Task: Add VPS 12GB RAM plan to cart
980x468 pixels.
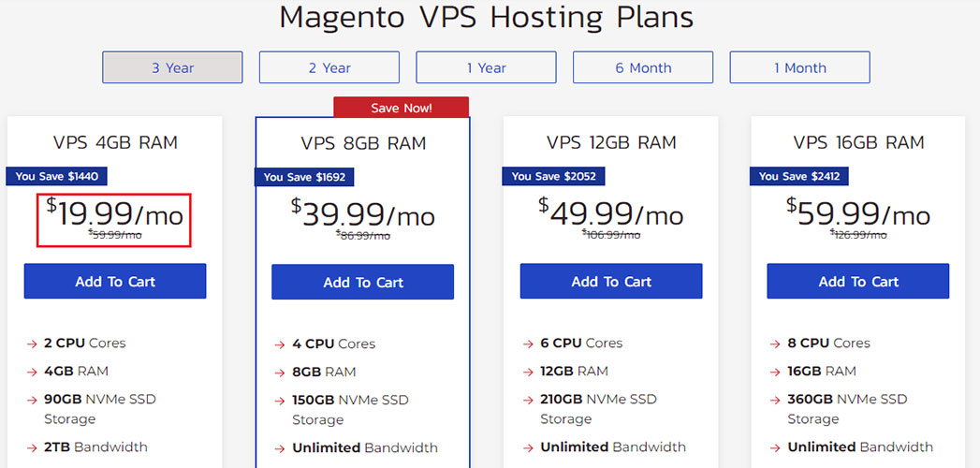Action: click(611, 281)
